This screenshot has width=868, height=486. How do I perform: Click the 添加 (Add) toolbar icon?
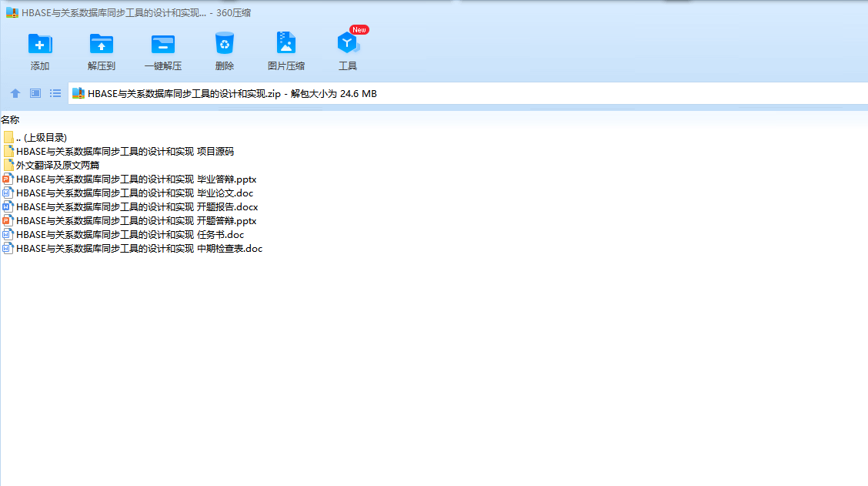click(x=40, y=44)
